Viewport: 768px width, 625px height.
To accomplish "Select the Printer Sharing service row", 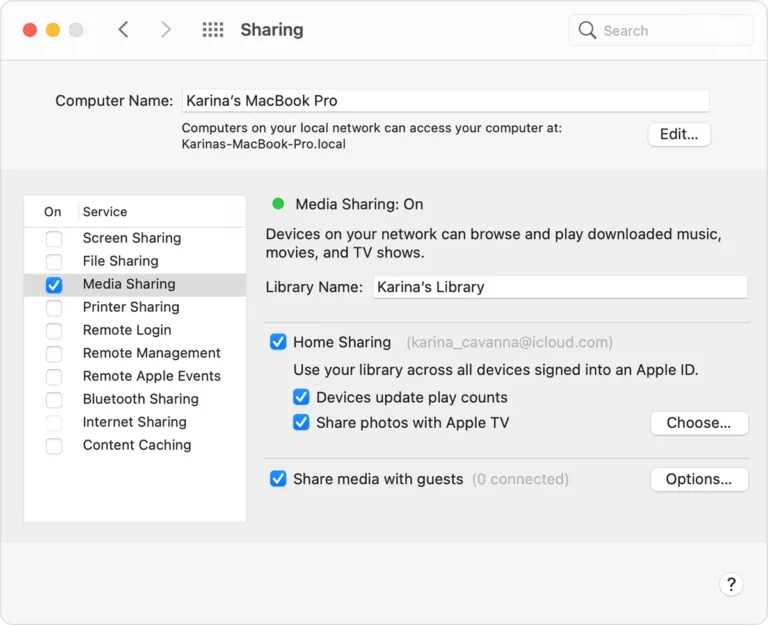I will click(x=135, y=307).
